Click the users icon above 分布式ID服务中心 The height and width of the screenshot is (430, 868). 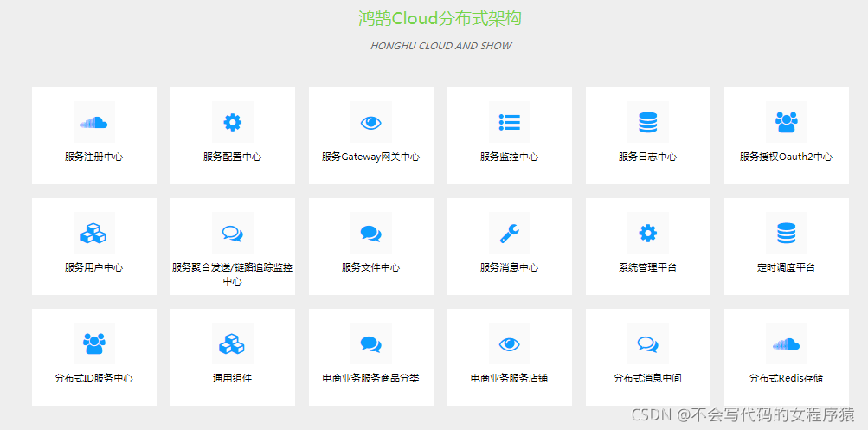pos(94,343)
